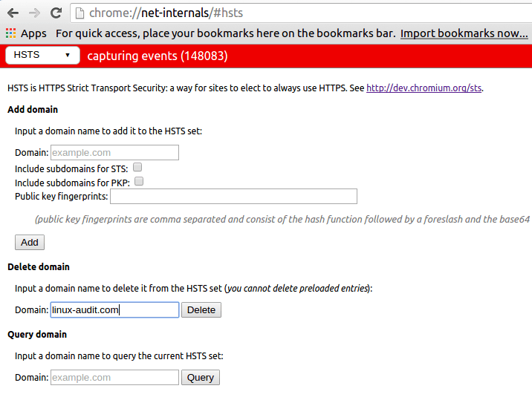Click the Apps bookmarks bar label
This screenshot has height=400, width=532.
pos(33,33)
